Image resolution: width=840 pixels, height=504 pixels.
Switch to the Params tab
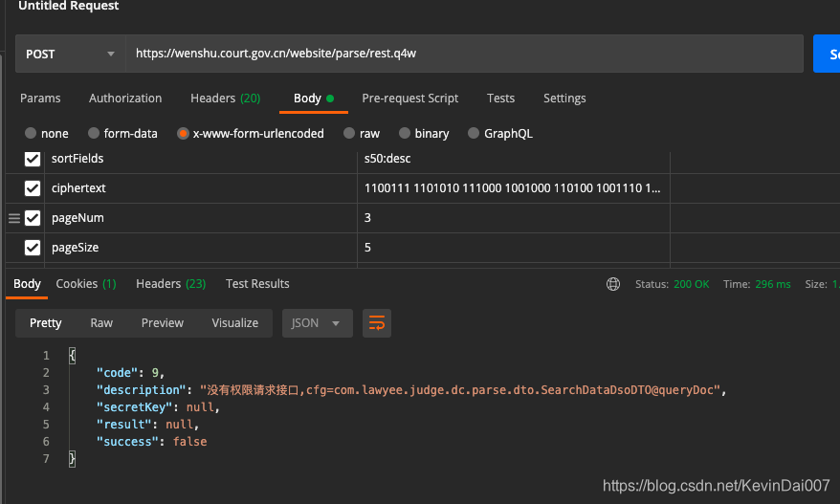(x=40, y=99)
